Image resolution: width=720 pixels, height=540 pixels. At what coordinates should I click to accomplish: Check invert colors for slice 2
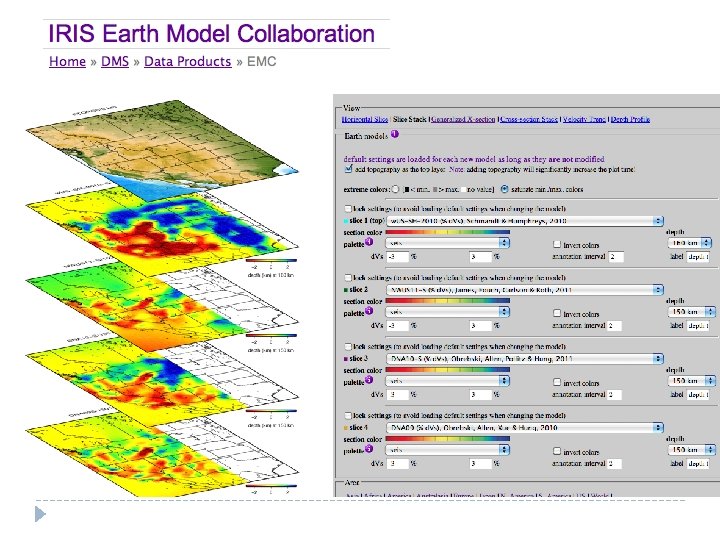point(557,313)
